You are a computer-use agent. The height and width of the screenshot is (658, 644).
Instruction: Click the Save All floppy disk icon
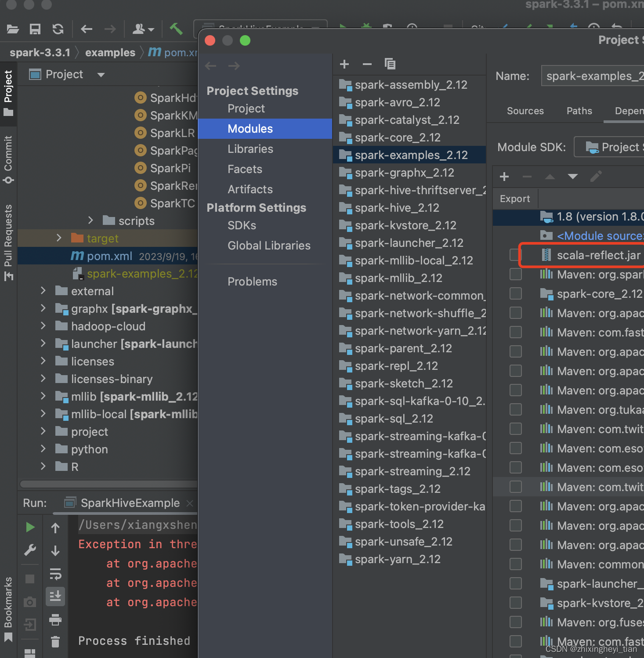click(x=35, y=29)
